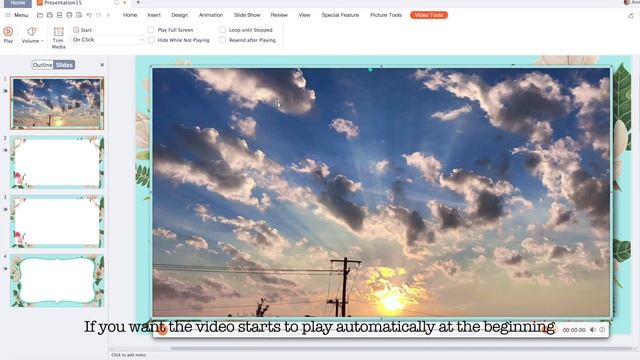Open the Start 'On Click' dropdown
This screenshot has height=360, width=640.
pyautogui.click(x=108, y=40)
